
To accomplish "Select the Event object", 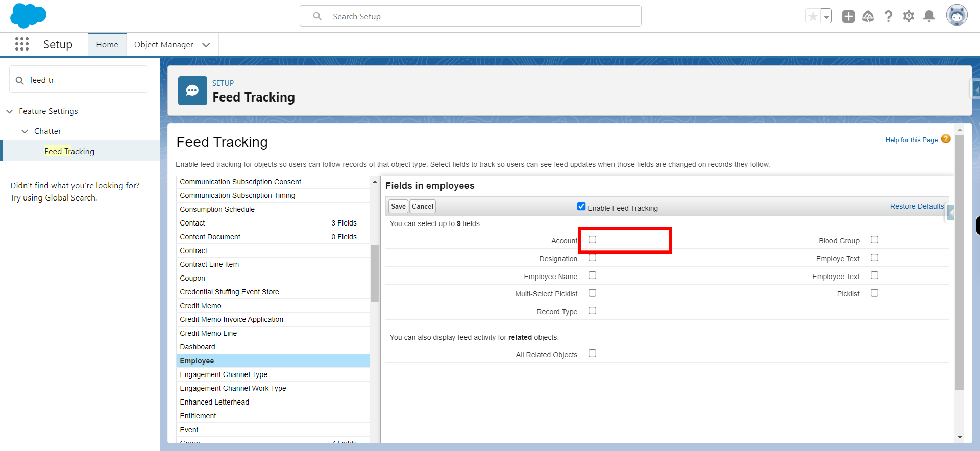I will (273, 430).
